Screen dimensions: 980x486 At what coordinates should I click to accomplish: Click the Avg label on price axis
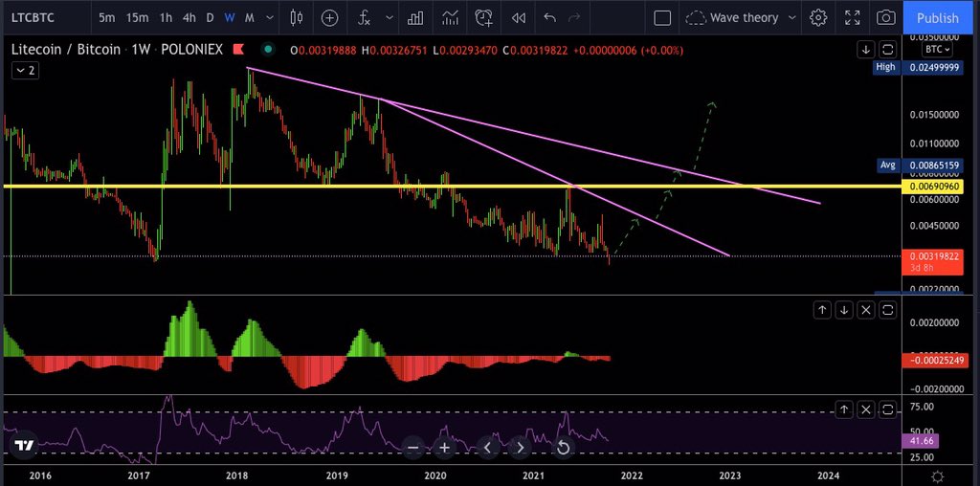pos(887,166)
